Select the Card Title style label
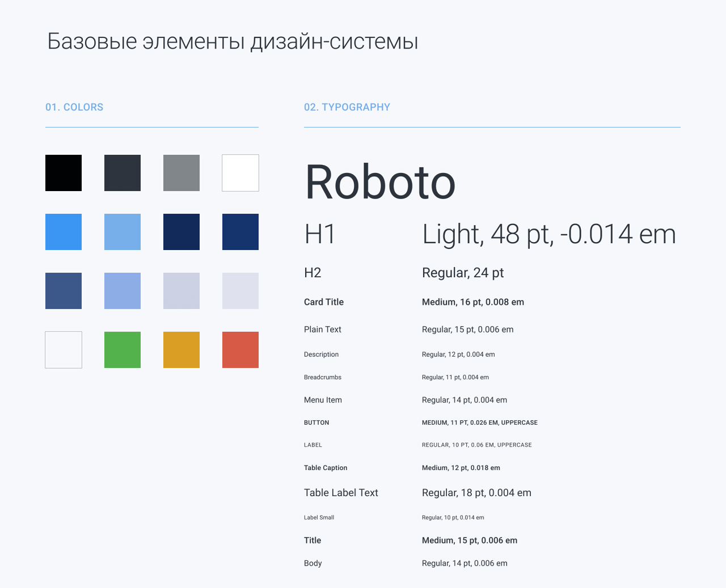This screenshot has width=726, height=588. pyautogui.click(x=324, y=302)
